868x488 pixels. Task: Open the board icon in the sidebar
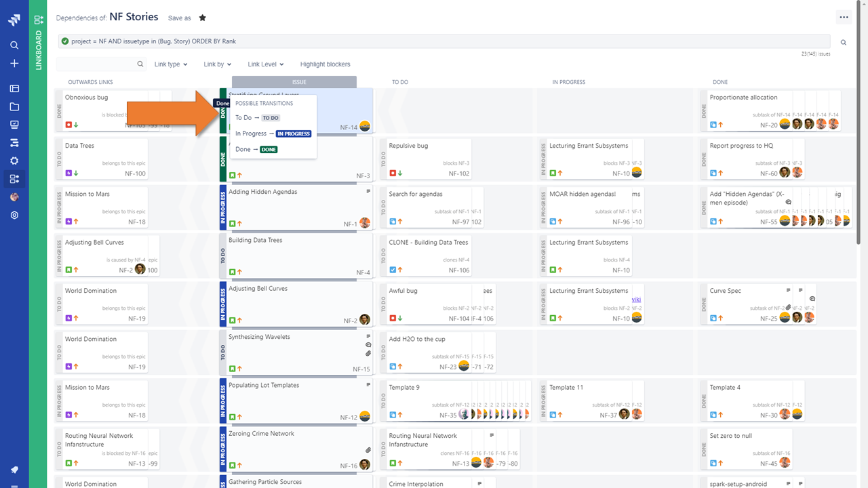pos(14,88)
